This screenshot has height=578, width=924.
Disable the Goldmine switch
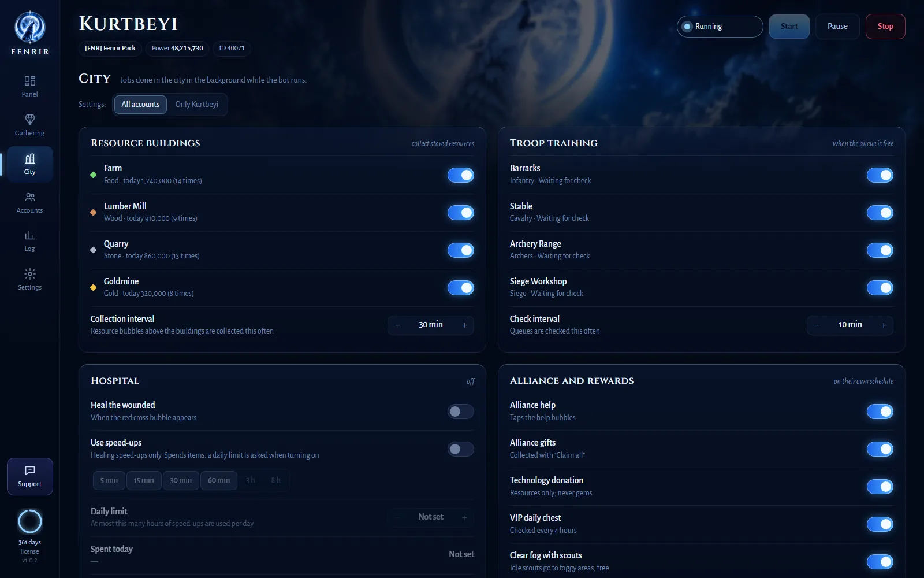click(x=461, y=288)
